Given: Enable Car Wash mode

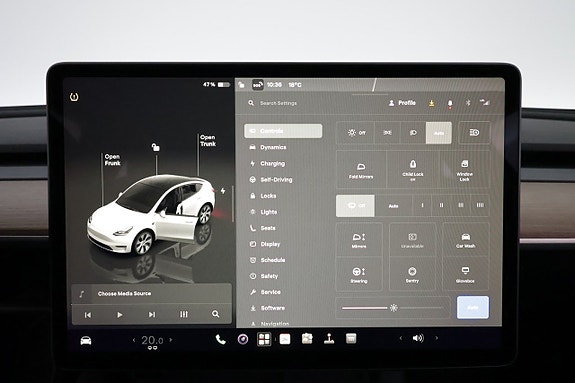Looking at the screenshot, I should pos(465,240).
